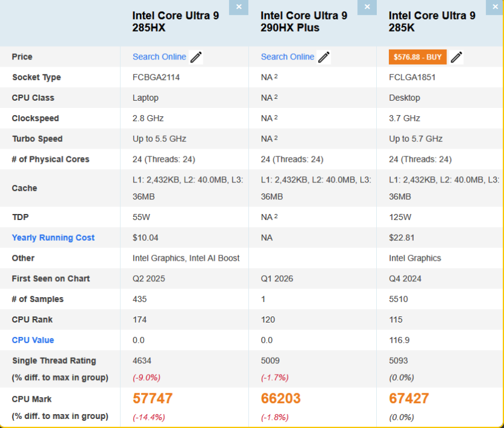This screenshot has height=428, width=504.
Task: Click pencil edit icon for 290HX Plus price
Action: (x=324, y=57)
